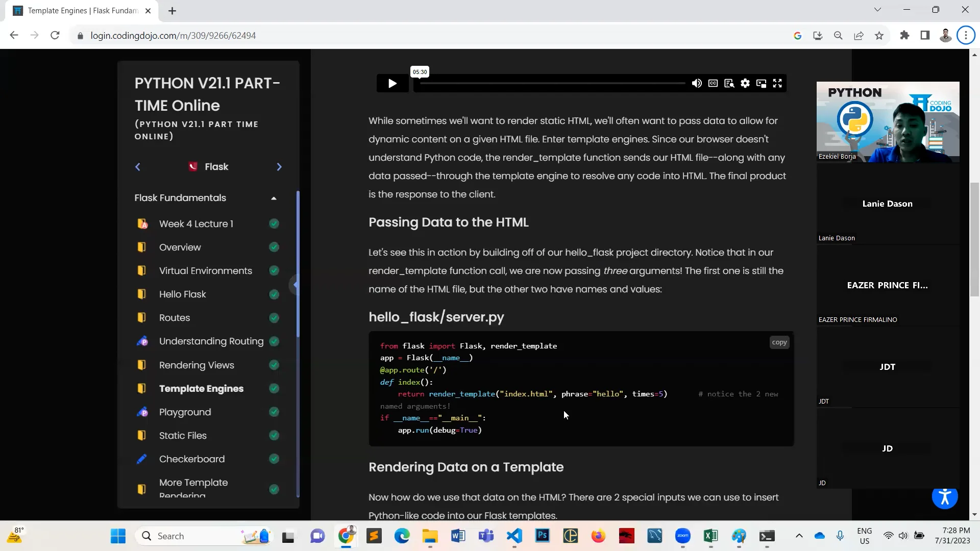Toggle completion checkmark for Hello Flask
This screenshot has height=551, width=980.
click(x=274, y=294)
